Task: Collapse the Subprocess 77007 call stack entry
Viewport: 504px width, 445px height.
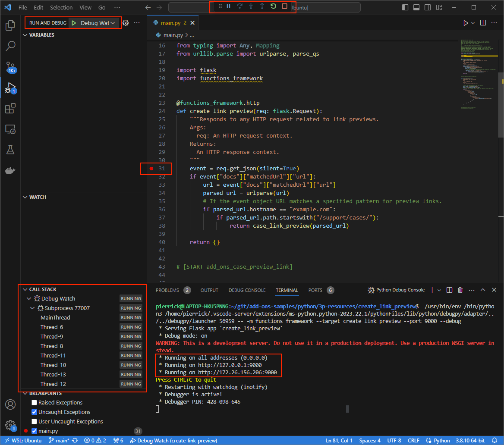Action: 32,307
